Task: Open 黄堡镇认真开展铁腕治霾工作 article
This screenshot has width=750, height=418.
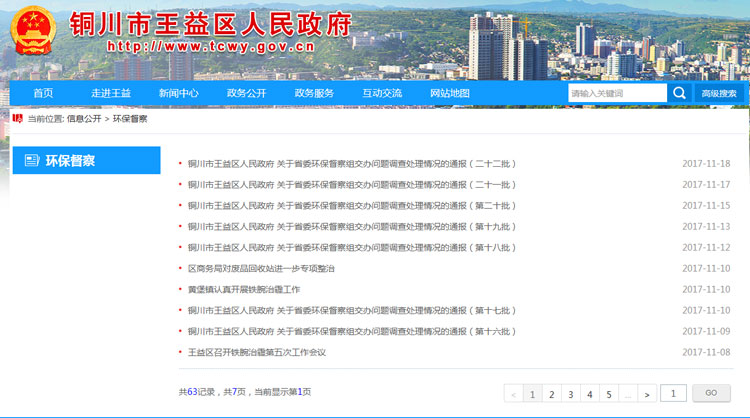Action: [243, 290]
